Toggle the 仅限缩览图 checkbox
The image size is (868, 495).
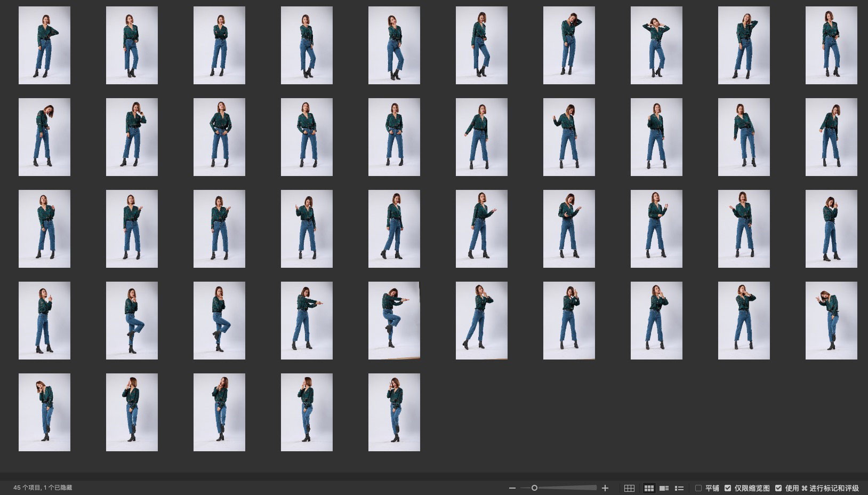728,488
